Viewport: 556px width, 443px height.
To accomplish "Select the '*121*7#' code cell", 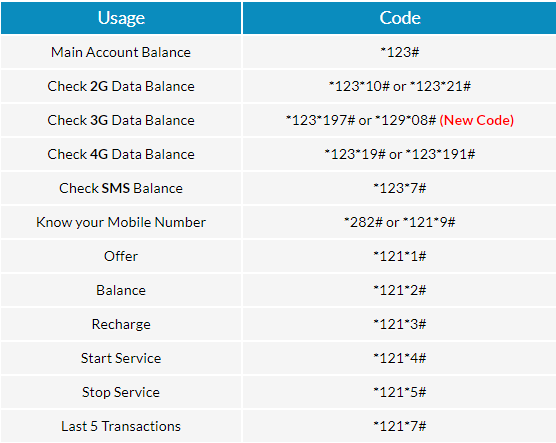I will tap(400, 426).
